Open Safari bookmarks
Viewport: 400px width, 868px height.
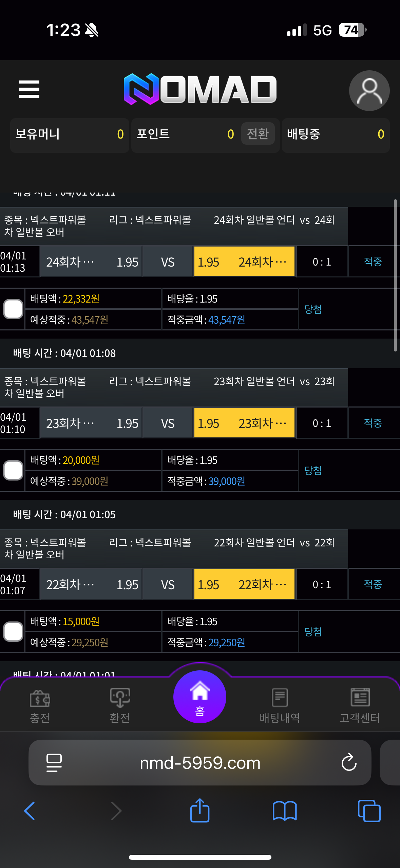(285, 811)
